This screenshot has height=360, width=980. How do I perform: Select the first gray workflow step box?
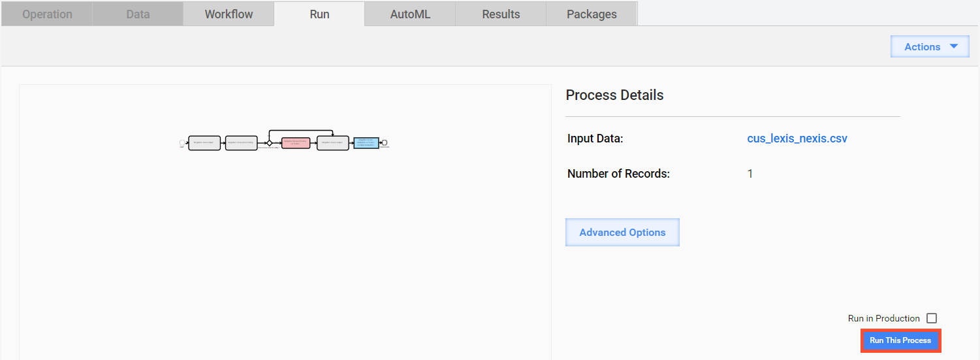tap(204, 143)
